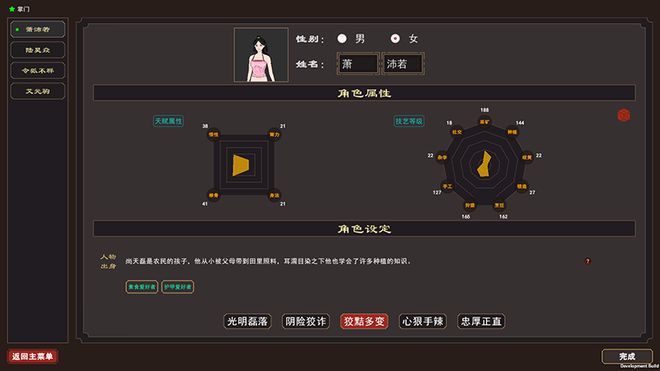Choose the 狡黠多变 personality option
660x371 pixels.
(364, 321)
